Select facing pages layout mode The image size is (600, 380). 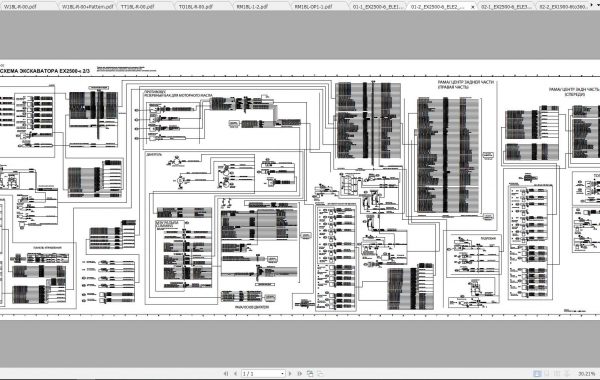557,373
